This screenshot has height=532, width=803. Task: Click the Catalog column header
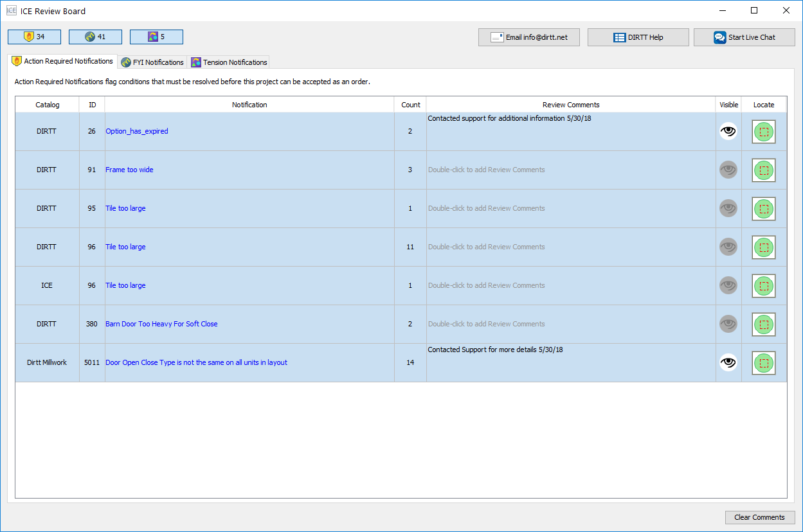(x=48, y=105)
